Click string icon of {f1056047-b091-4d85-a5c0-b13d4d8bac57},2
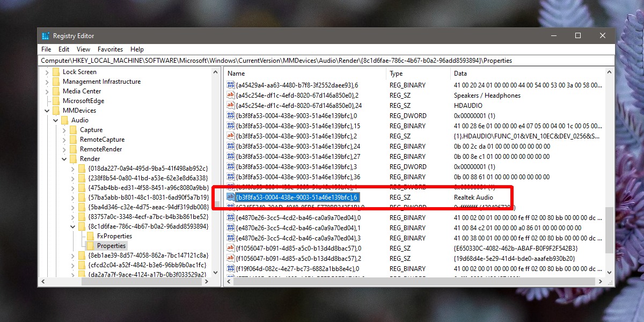The width and height of the screenshot is (644, 322). pos(231,259)
